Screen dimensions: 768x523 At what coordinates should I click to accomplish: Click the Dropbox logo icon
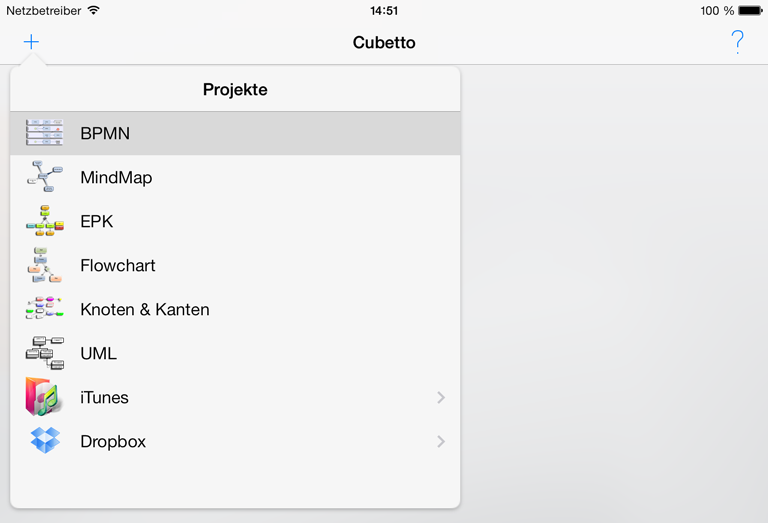pyautogui.click(x=45, y=441)
